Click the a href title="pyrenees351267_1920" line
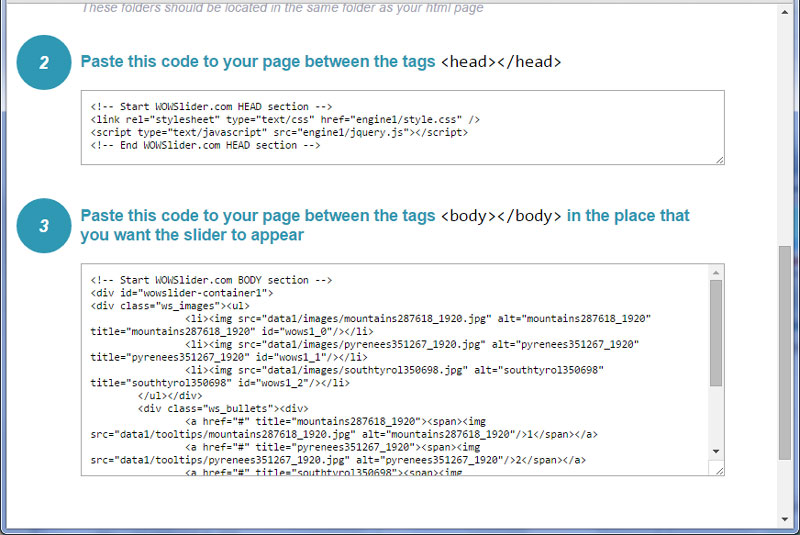Screen dimensions: 800x535 coord(332,447)
